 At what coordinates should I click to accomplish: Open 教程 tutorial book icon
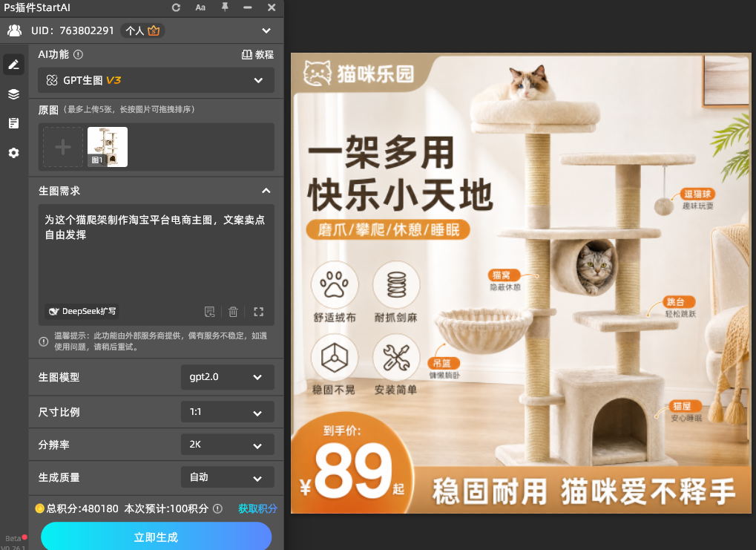(x=246, y=54)
